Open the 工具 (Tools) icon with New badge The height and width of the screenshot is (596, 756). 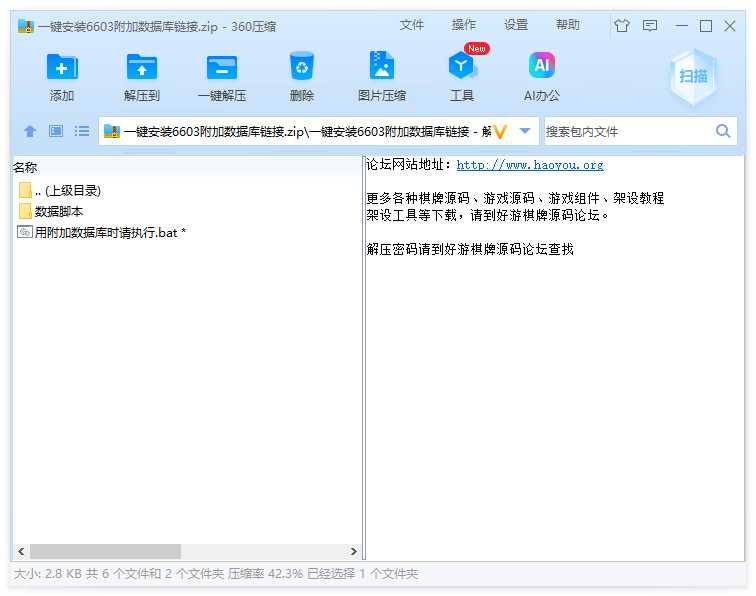(462, 66)
